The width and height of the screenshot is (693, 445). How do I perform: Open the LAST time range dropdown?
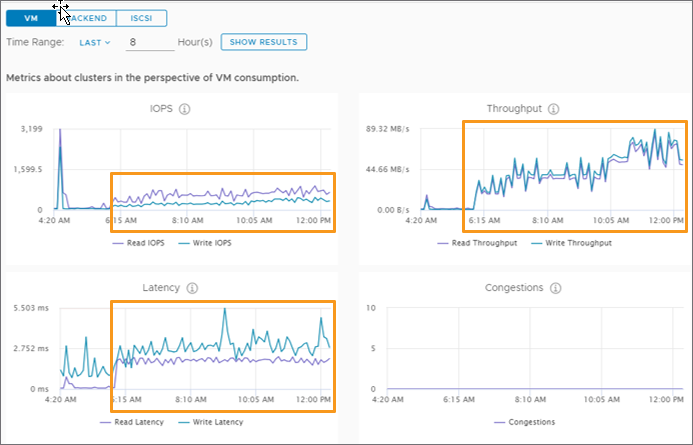click(95, 42)
